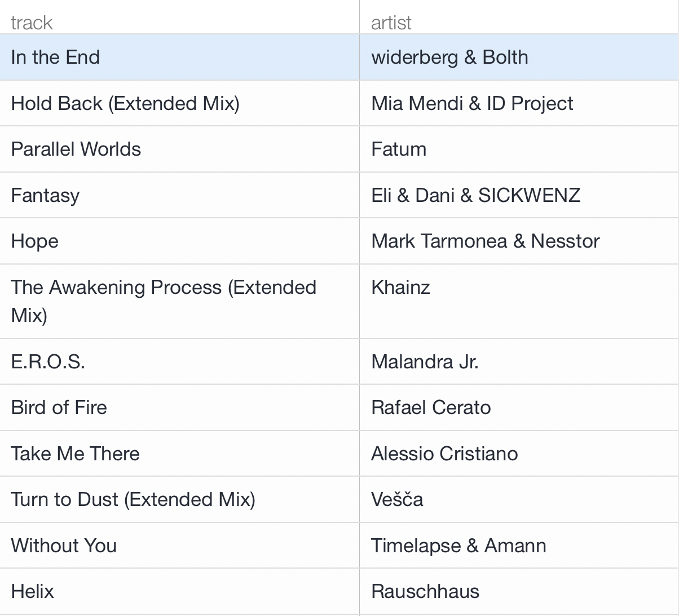Select the 'Parallel Worlds' track cell
679x616 pixels.
pyautogui.click(x=76, y=149)
